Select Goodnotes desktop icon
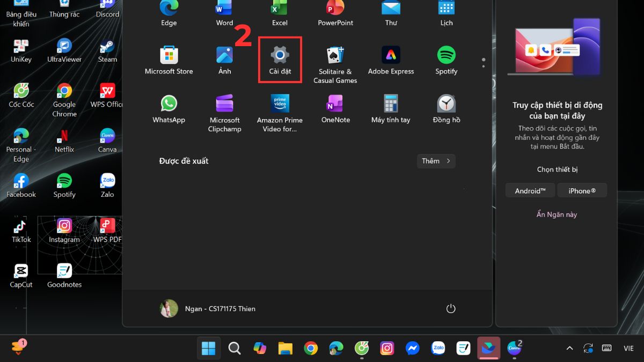Screen dimensions: 644x362 64,276
